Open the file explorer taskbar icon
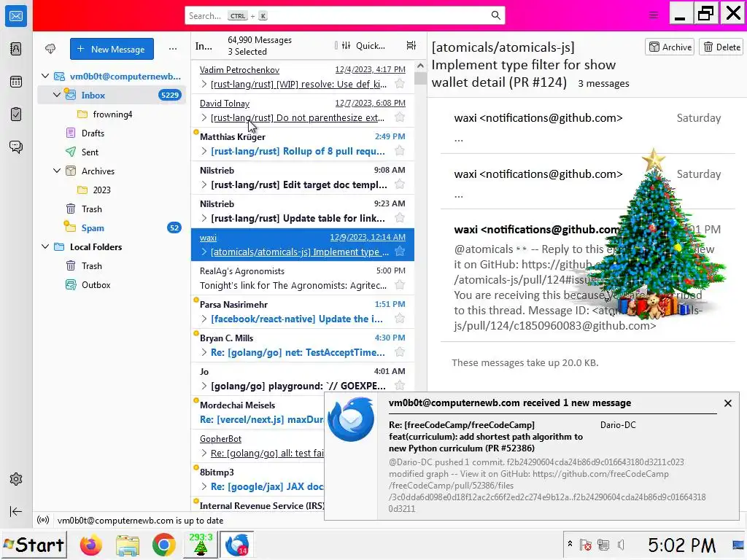This screenshot has height=560, width=747. coord(127,545)
